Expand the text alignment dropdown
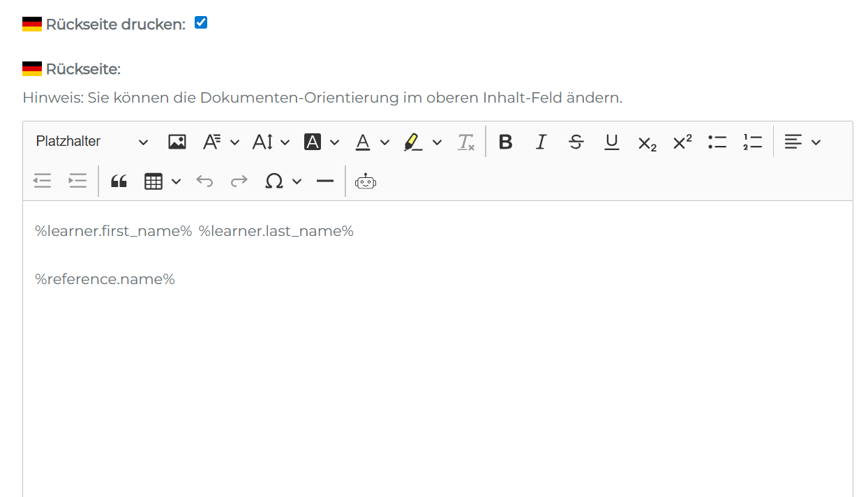868x497 pixels. (802, 142)
